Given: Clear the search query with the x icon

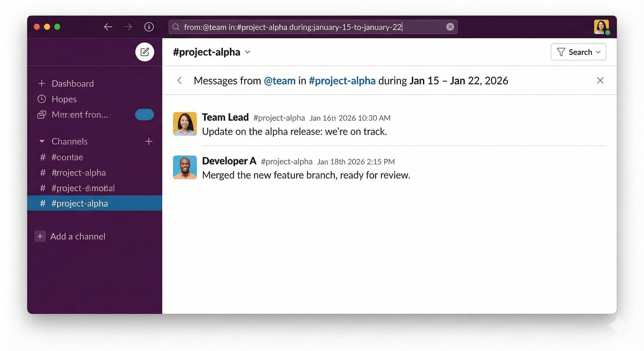Looking at the screenshot, I should pyautogui.click(x=450, y=27).
